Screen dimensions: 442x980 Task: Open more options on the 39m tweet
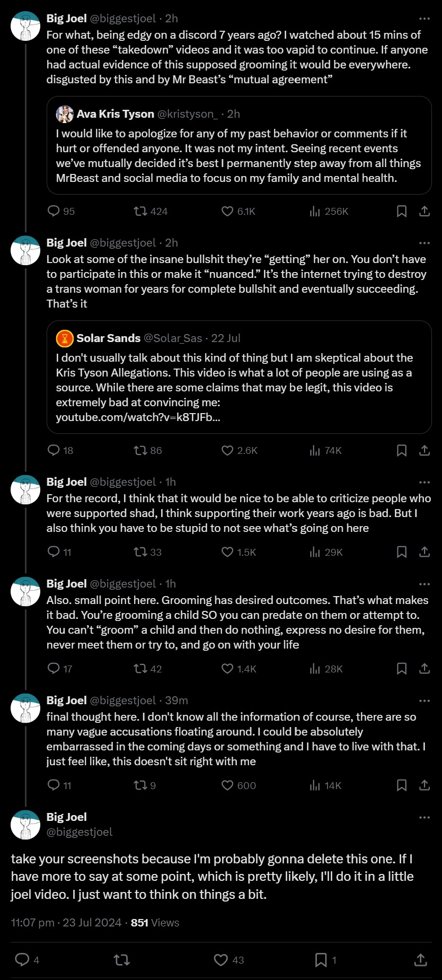pos(425,701)
